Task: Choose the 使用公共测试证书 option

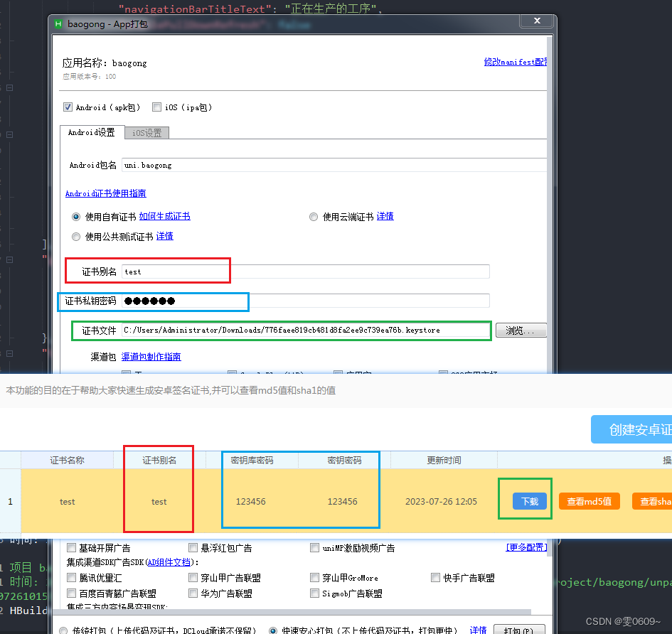Action: click(76, 237)
